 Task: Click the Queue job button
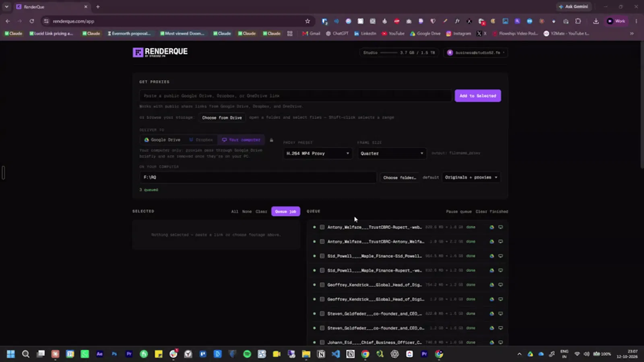(286, 212)
